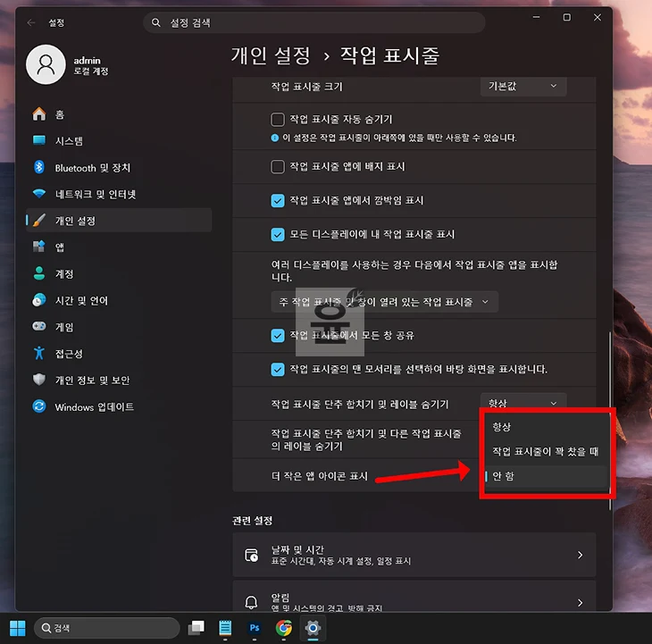
Task: Open the admin profile avatar
Action: click(x=46, y=65)
